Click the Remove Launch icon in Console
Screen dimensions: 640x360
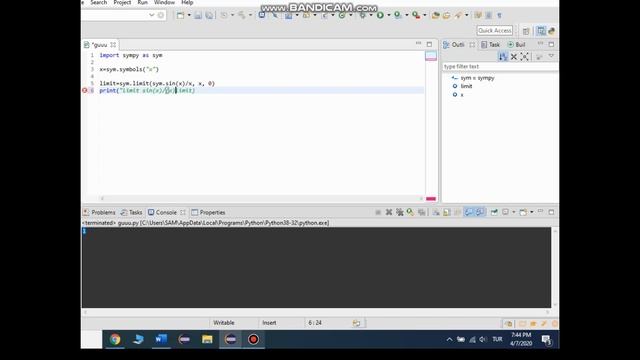tap(389, 212)
